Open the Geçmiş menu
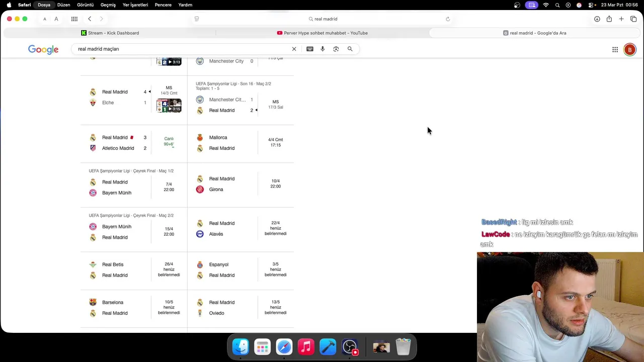 pos(108,5)
